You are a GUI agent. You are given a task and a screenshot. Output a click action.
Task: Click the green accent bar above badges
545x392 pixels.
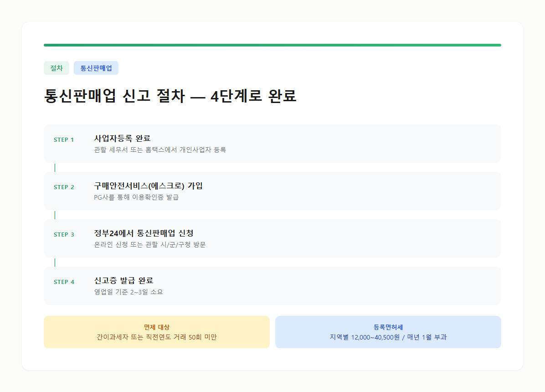[x=272, y=44]
